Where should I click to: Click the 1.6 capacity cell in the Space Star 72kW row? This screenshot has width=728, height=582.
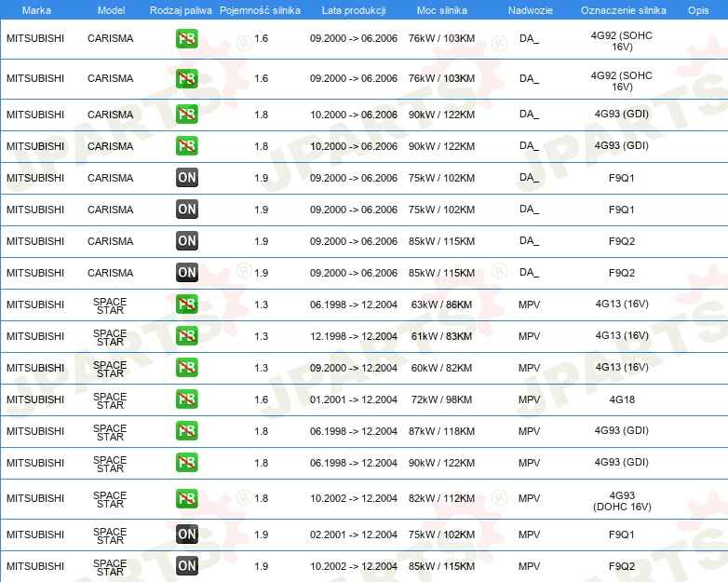[262, 399]
